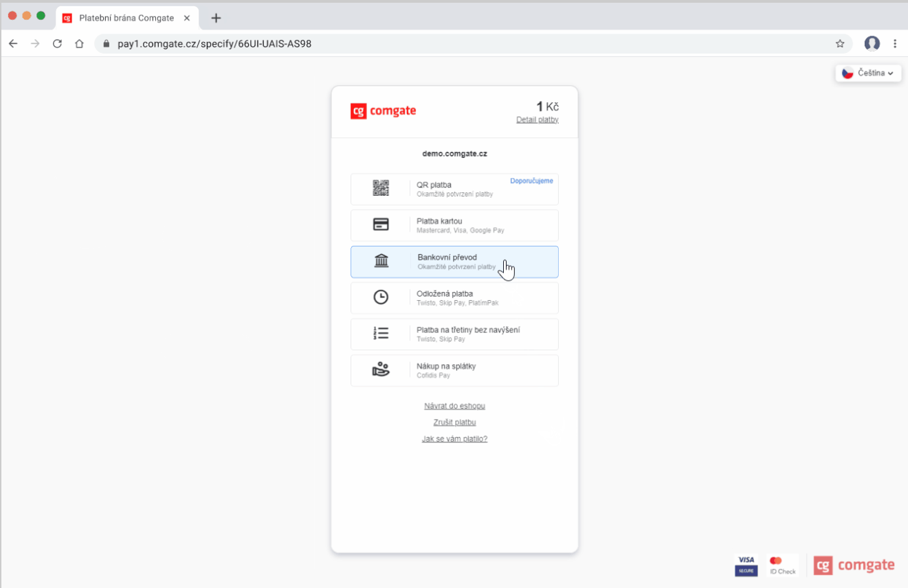Click the Twisto, Skip Pay, PlatímPak subtitle
The height and width of the screenshot is (588, 908).
458,303
